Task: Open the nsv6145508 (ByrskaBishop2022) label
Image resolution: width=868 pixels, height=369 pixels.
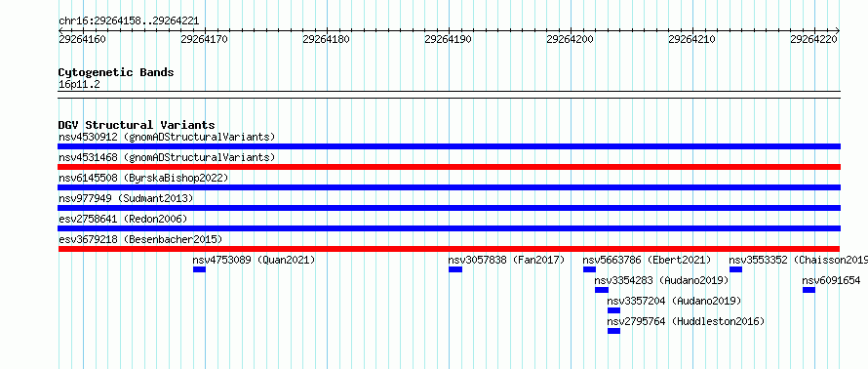Action: pyautogui.click(x=143, y=178)
